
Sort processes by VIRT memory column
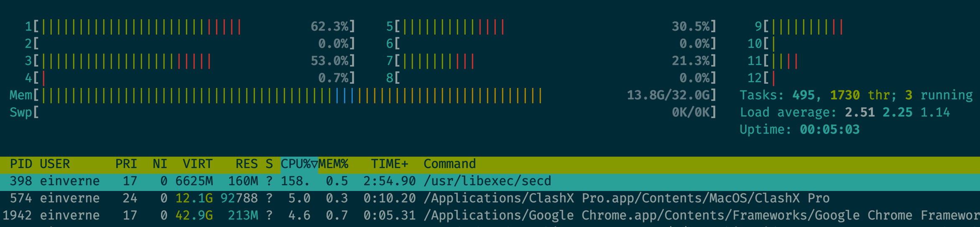[197, 164]
